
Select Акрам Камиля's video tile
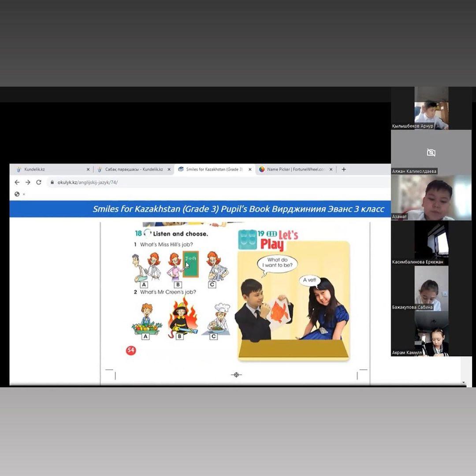431,334
